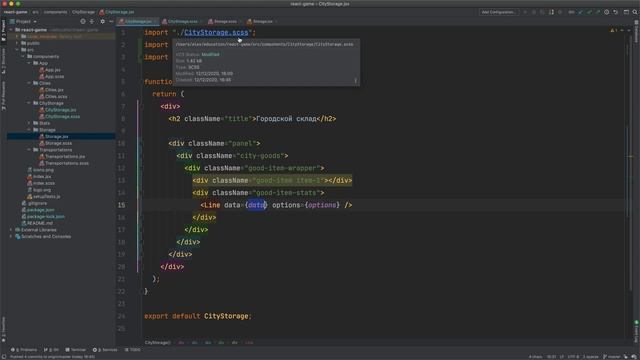640x360 pixels.
Task: Expand the node_modules folder
Action: (x=17, y=36)
